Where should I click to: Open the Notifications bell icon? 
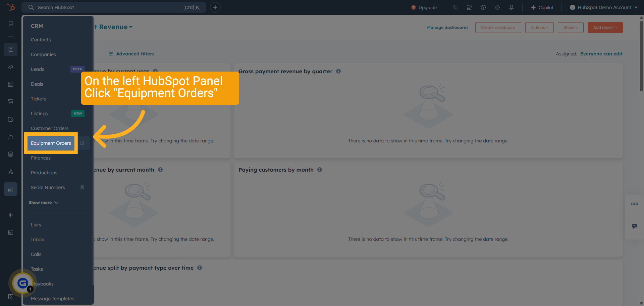[x=512, y=7]
